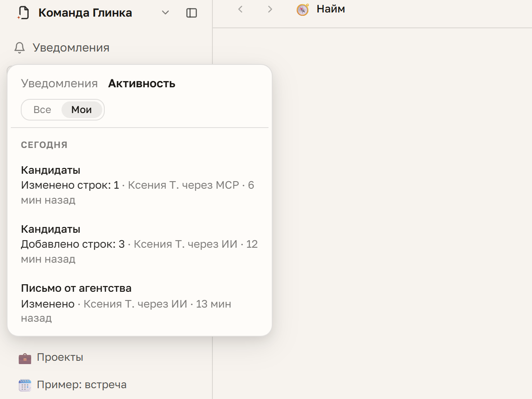Open the Команда Глинка workspace dropdown chevron
Screen dimensions: 532x399
pyautogui.click(x=165, y=13)
